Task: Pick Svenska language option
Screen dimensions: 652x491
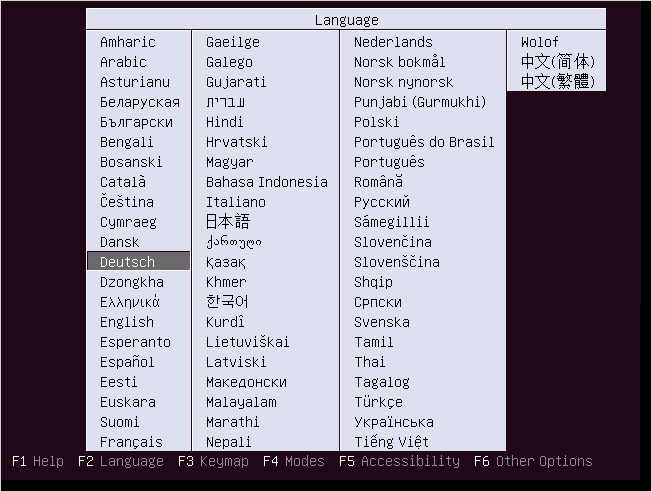Action: point(381,322)
